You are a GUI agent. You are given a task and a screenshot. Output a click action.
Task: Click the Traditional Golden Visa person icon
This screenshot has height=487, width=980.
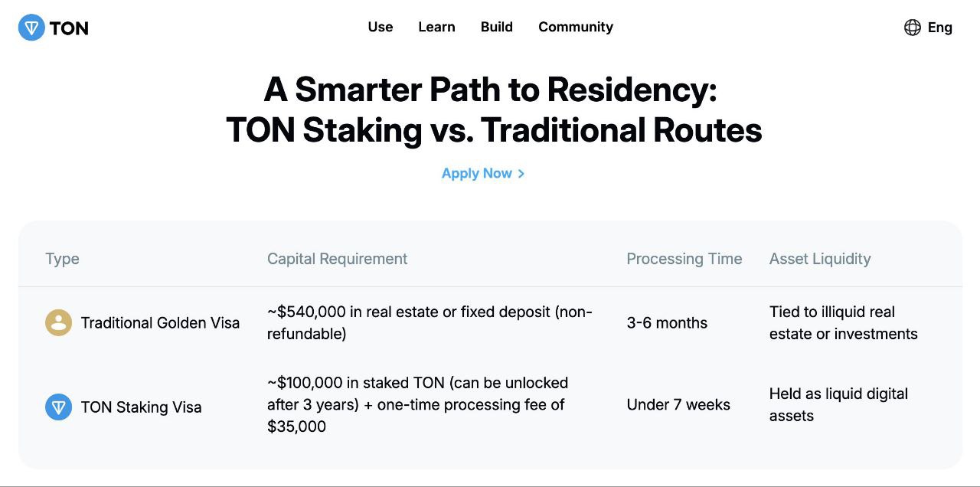pos(58,323)
